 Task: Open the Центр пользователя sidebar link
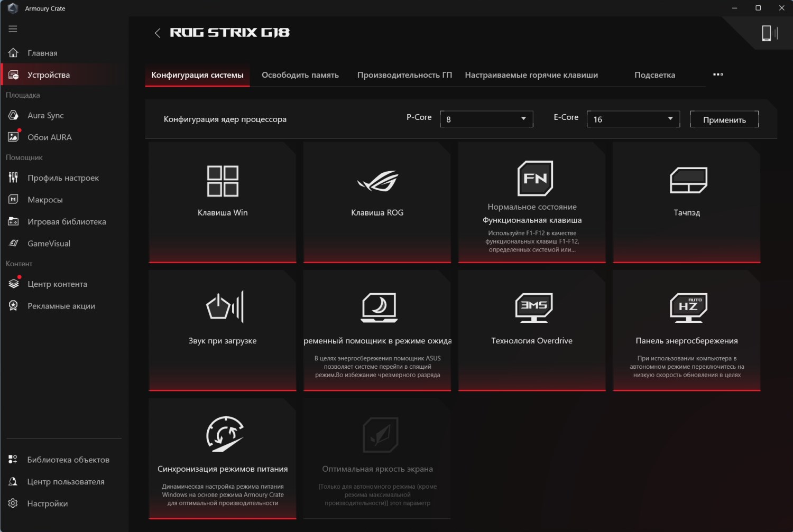click(x=66, y=482)
